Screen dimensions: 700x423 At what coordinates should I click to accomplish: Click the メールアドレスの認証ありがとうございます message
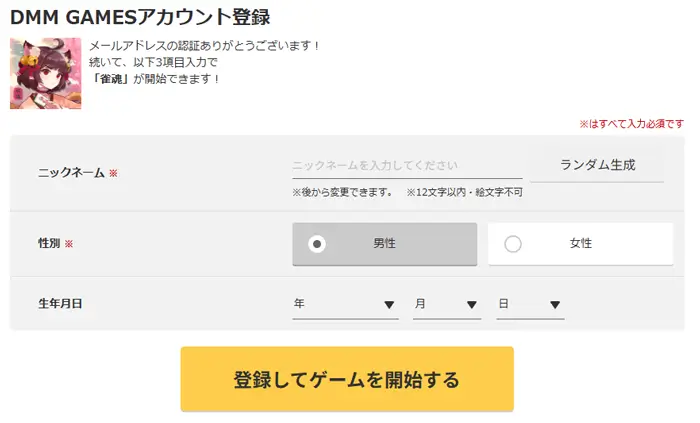click(204, 46)
